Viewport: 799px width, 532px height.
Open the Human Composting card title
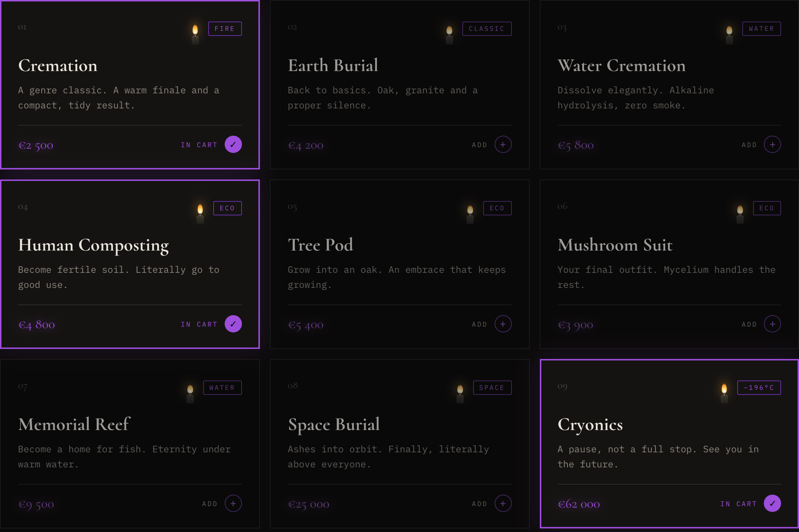[x=93, y=246]
